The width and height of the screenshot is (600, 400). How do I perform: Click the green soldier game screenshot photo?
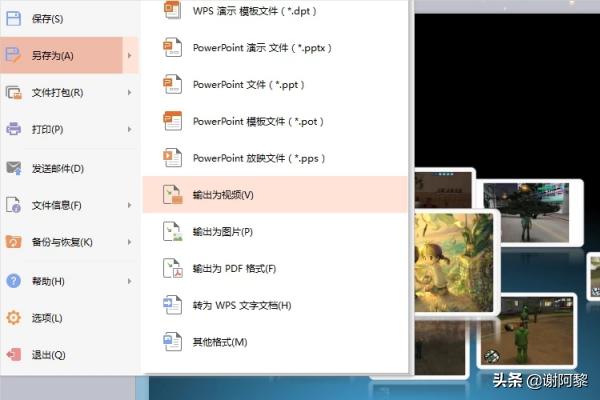(x=527, y=331)
